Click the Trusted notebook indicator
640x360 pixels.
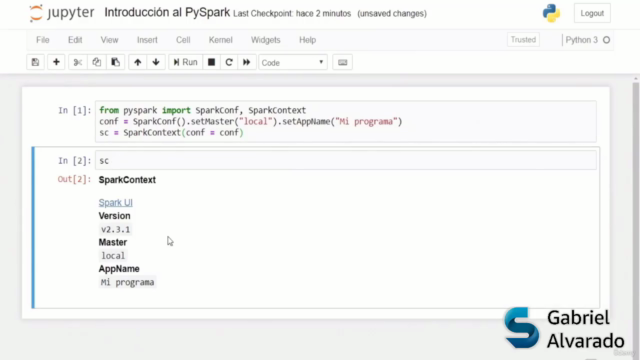click(x=523, y=40)
